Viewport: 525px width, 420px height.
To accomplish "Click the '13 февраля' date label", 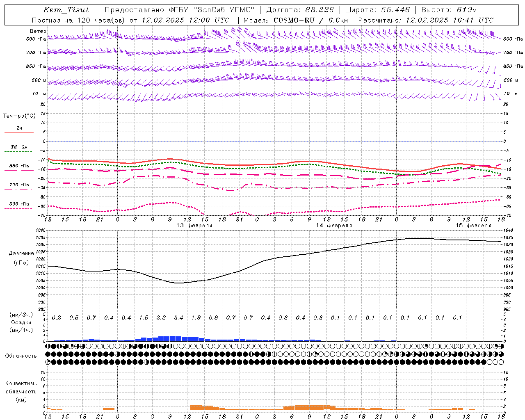I will pyautogui.click(x=194, y=226).
